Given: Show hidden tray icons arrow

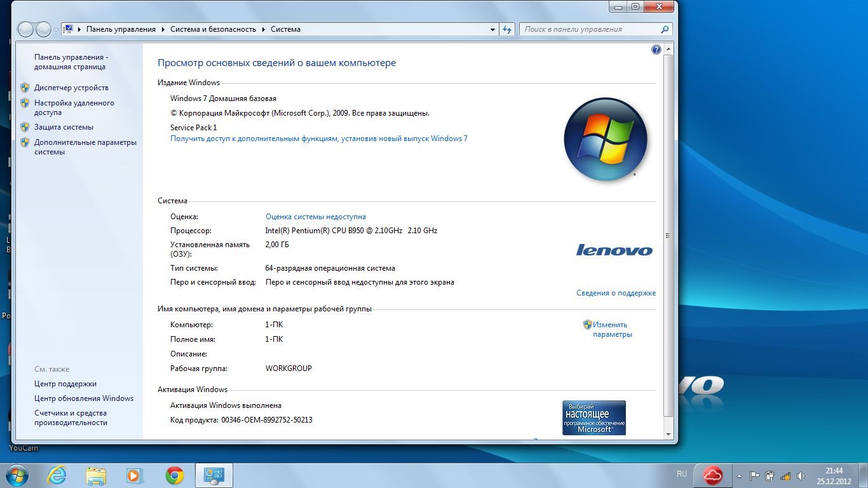Looking at the screenshot, I should (739, 475).
